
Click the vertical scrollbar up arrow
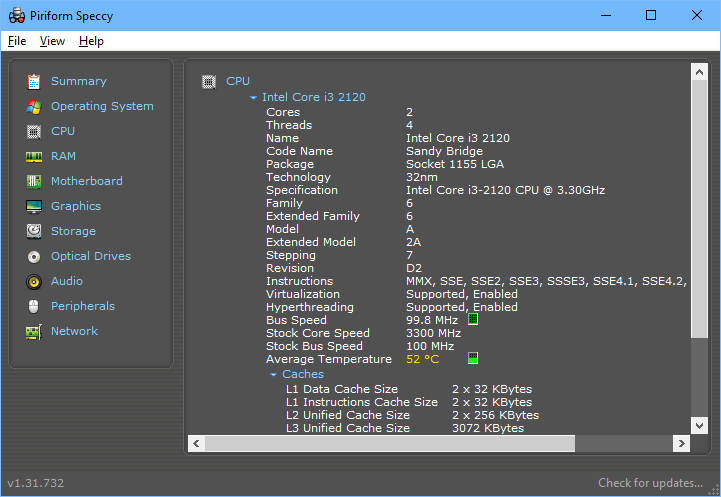(x=699, y=72)
